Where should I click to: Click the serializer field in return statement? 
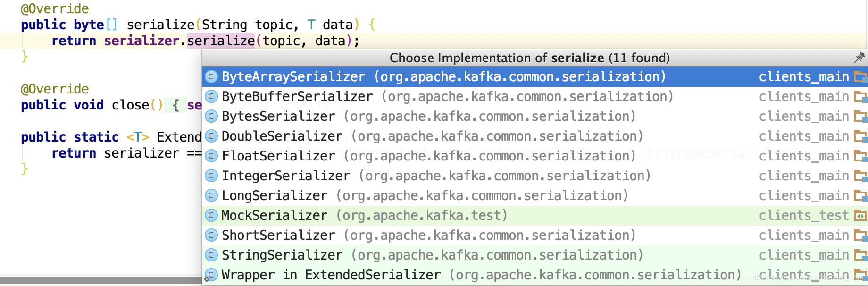pos(141,41)
